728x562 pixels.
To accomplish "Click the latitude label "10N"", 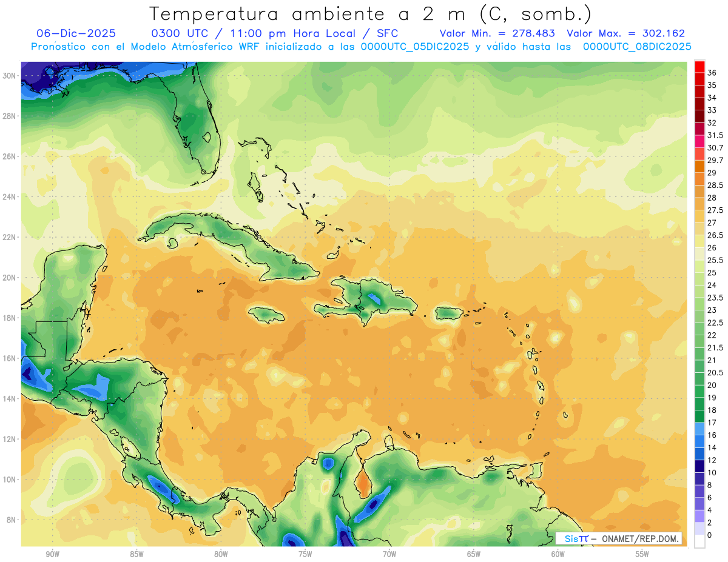I will point(10,480).
